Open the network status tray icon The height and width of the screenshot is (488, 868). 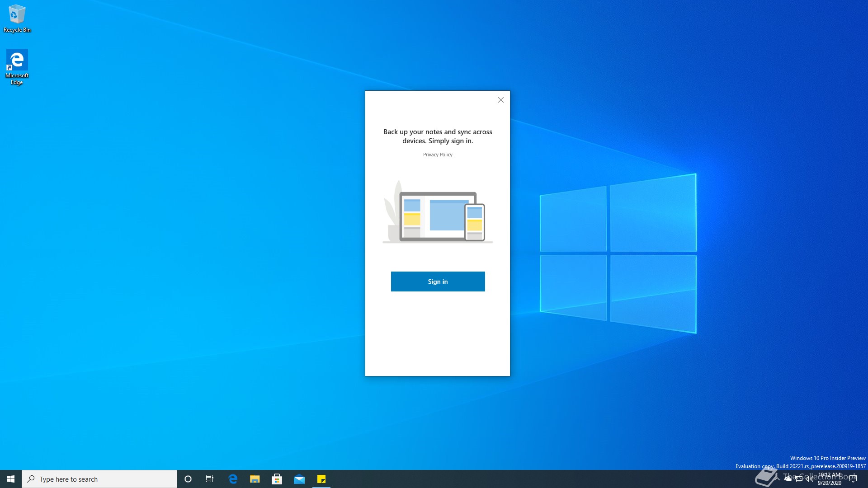(x=799, y=479)
